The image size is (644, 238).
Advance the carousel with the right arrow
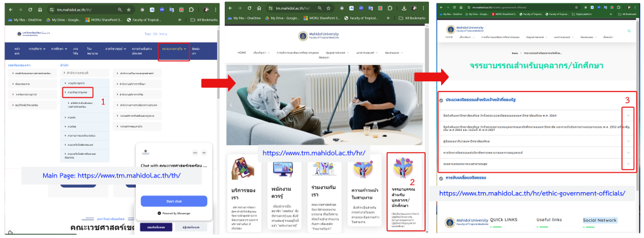point(418,105)
